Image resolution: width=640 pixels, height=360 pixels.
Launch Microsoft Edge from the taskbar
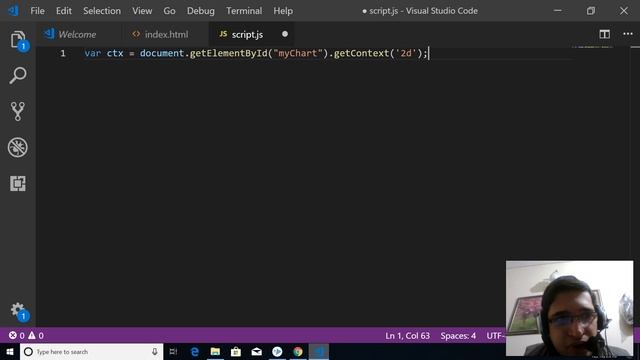click(x=195, y=352)
